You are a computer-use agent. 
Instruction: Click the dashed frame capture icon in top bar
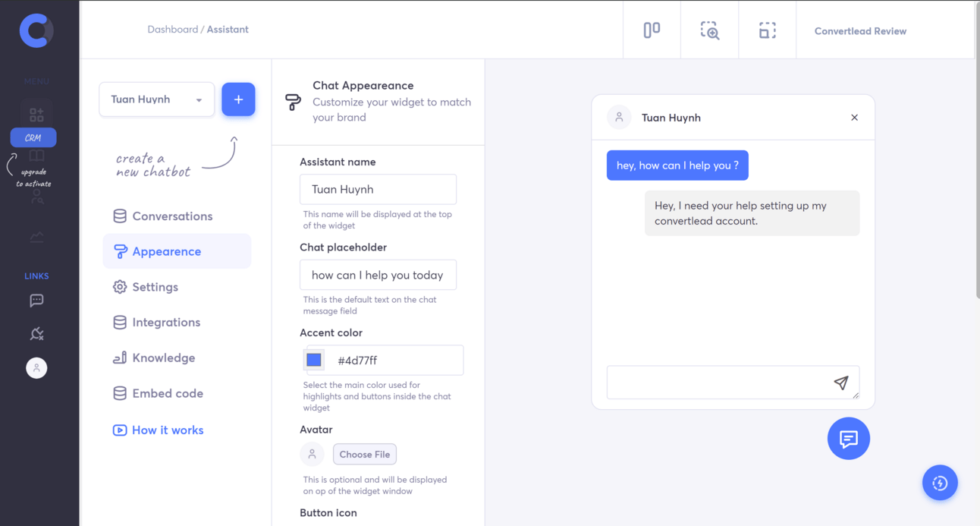coord(768,30)
